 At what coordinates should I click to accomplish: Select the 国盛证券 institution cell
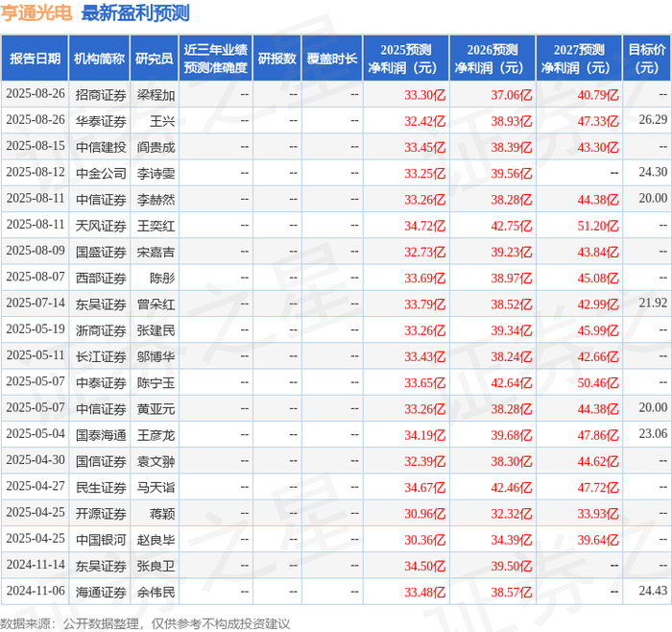pyautogui.click(x=101, y=252)
